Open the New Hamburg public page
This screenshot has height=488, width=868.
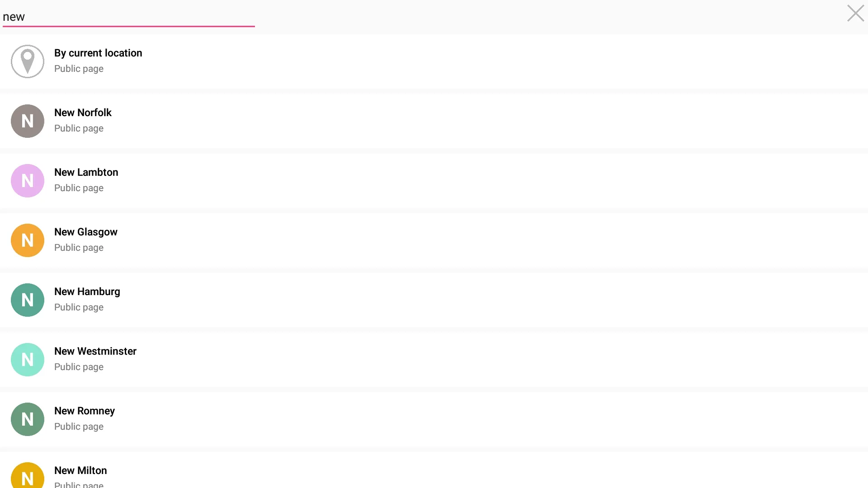coord(87,292)
